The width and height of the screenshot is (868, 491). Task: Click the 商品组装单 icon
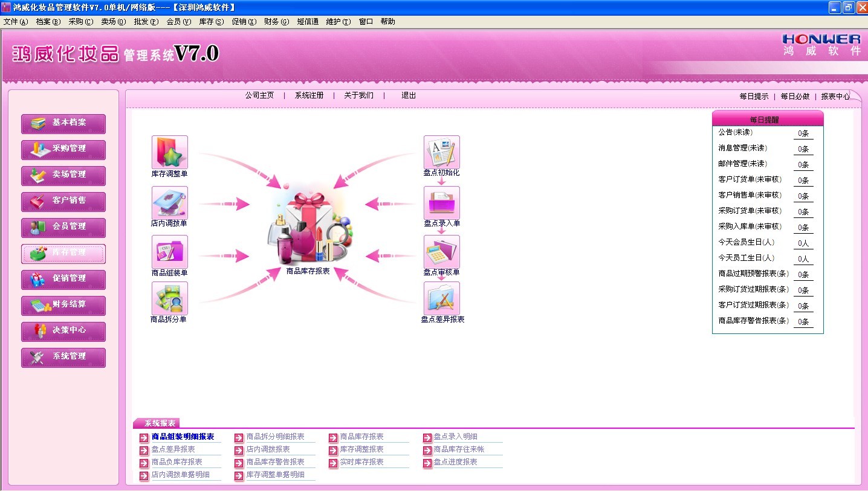pos(169,252)
